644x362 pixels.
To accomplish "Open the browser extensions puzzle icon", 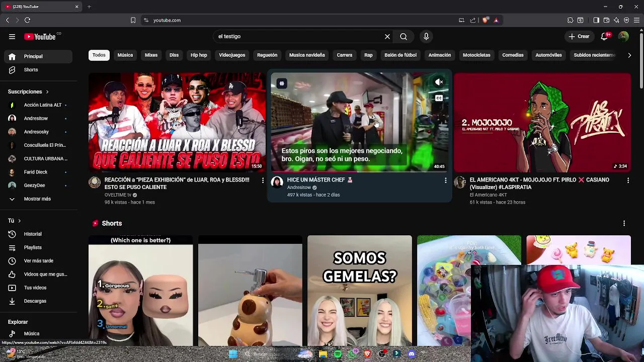I will (x=570, y=20).
